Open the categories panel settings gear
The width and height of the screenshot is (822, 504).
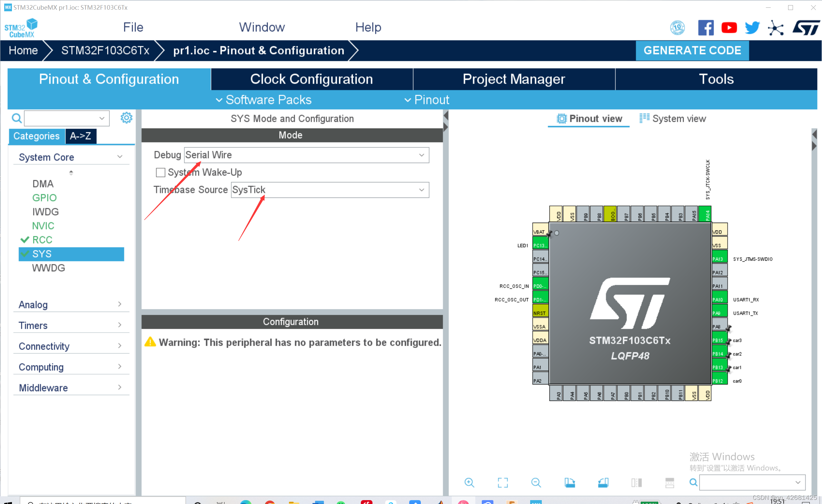click(126, 118)
